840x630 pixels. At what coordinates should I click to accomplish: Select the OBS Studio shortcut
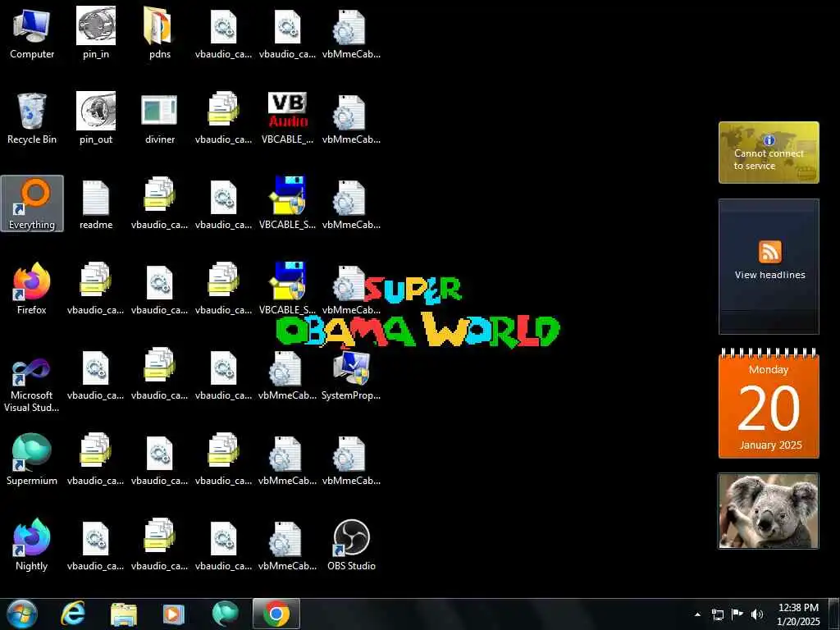(351, 545)
